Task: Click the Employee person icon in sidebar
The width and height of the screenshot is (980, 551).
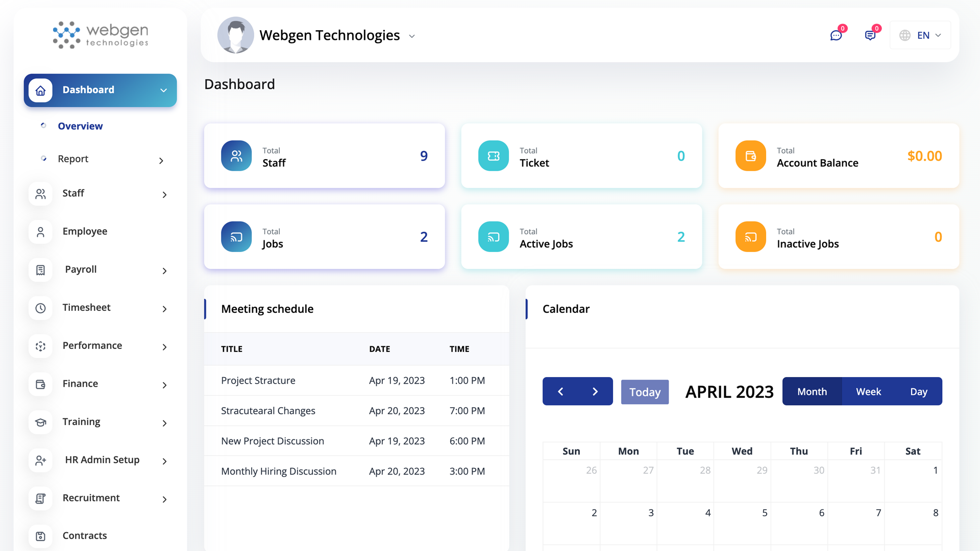Action: click(41, 232)
